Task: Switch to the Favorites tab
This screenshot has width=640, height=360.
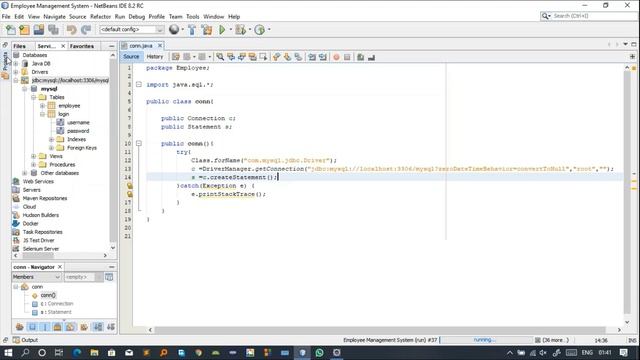Action: click(x=82, y=46)
